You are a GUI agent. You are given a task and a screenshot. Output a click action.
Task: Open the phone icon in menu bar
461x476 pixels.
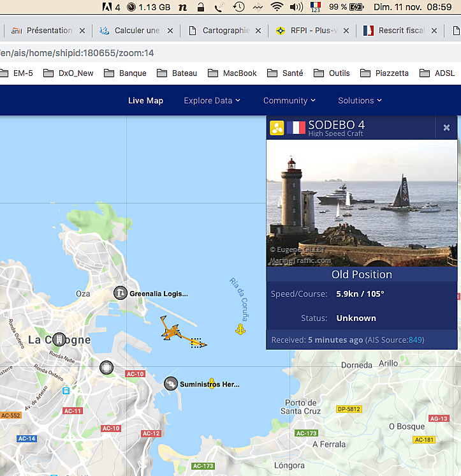pyautogui.click(x=219, y=6)
